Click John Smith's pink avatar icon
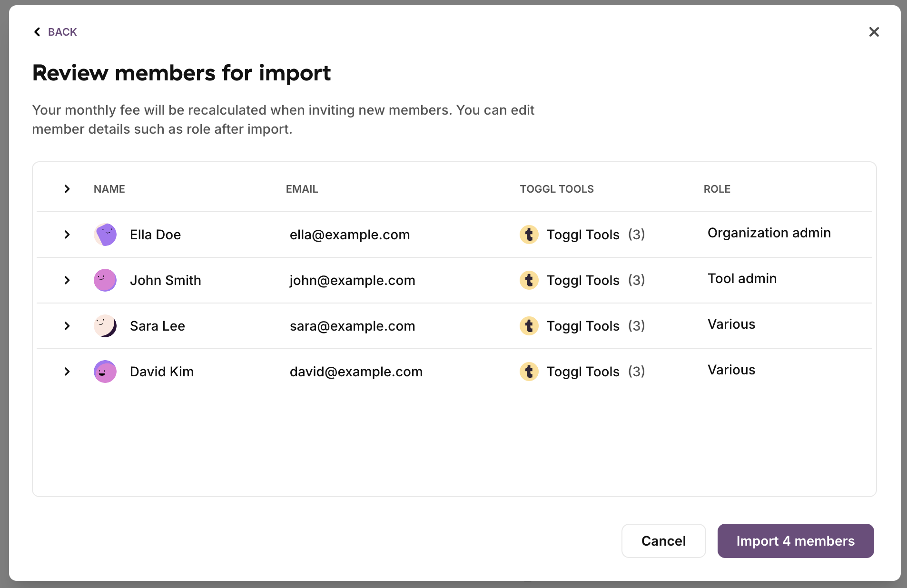907x588 pixels. [105, 280]
